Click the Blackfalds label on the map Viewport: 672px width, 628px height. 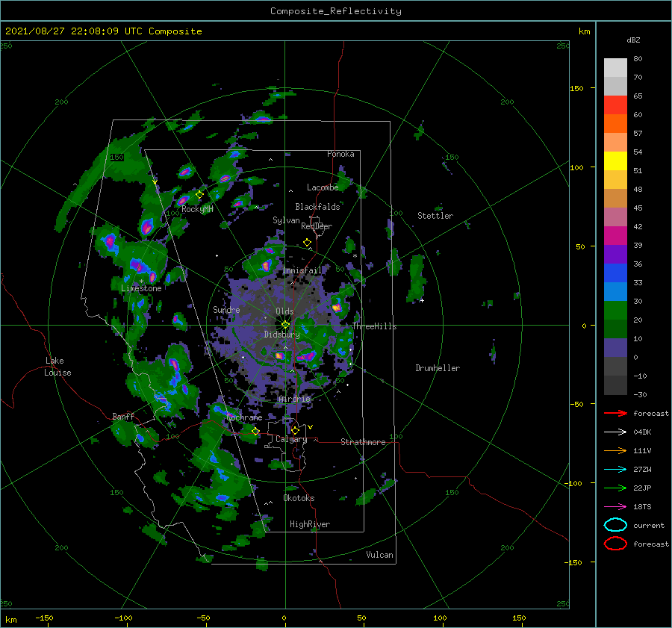(317, 207)
